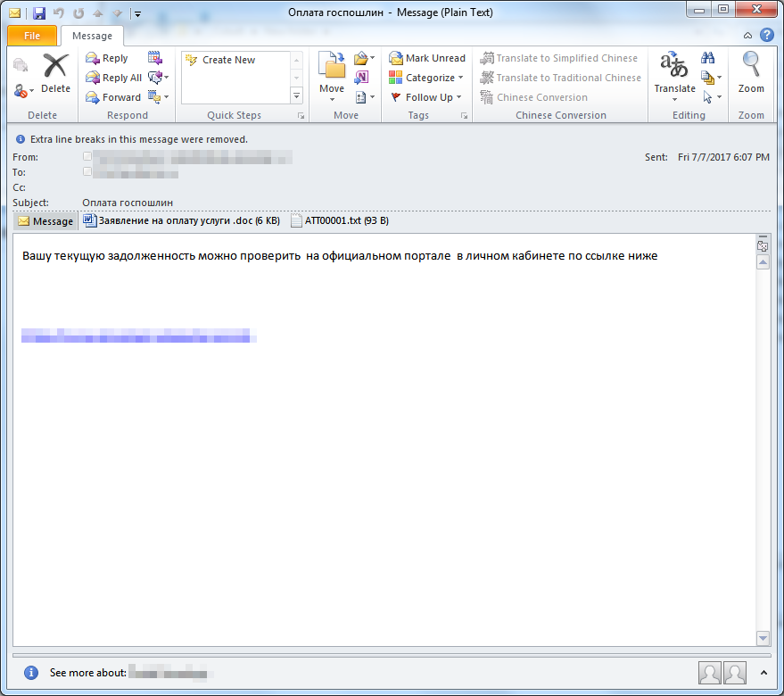
Task: Reply to the sender
Action: 106,58
